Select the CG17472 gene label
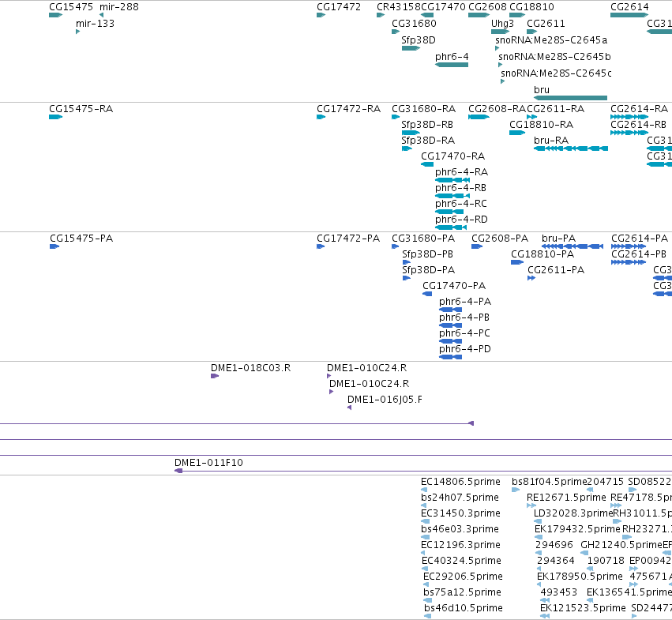Viewport: 672px width, 620px height. (x=339, y=7)
